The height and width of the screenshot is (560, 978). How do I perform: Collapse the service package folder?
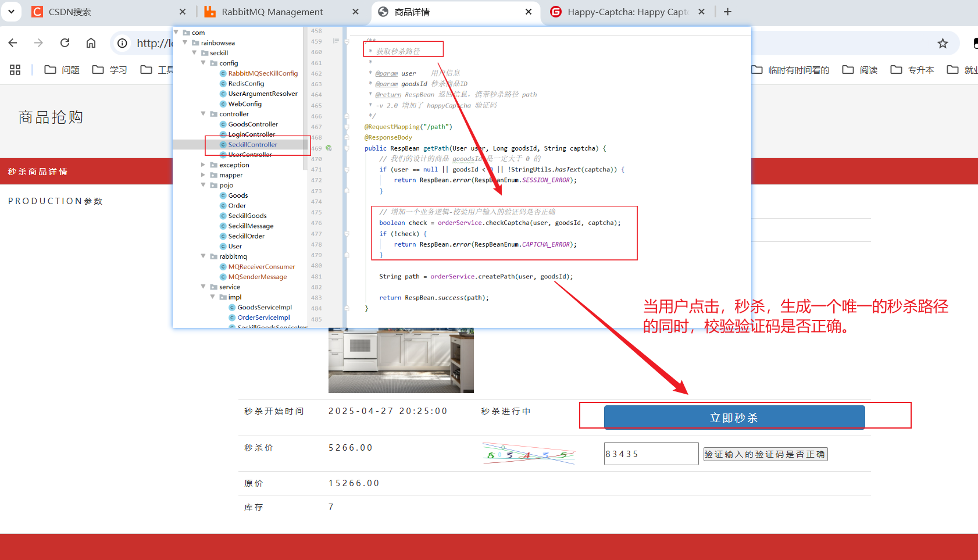204,287
